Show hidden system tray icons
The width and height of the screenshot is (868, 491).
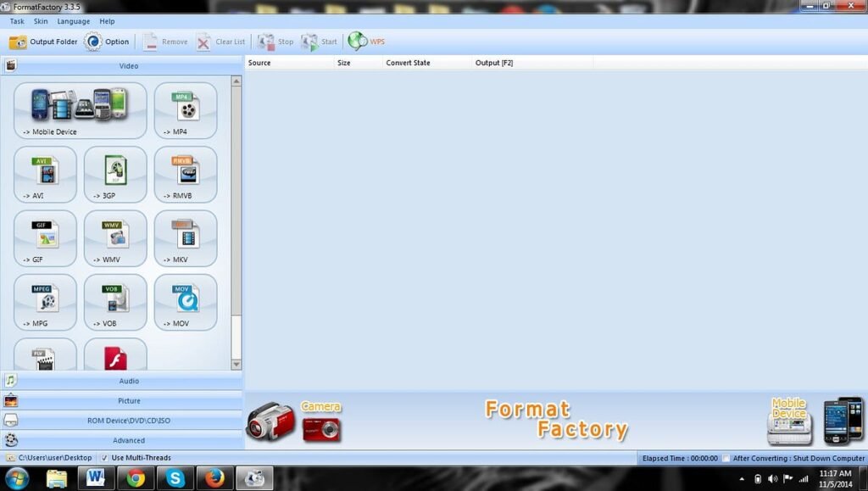[x=742, y=479]
